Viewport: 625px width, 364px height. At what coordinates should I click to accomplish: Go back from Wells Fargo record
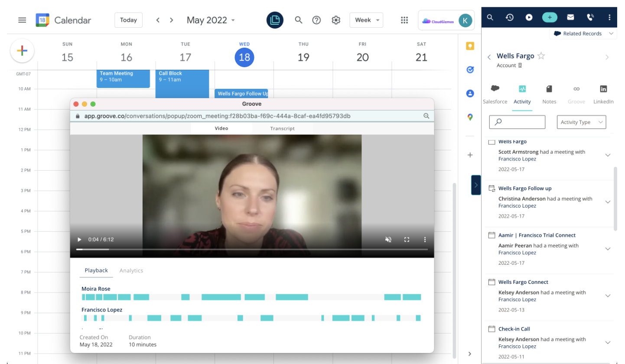tap(489, 57)
